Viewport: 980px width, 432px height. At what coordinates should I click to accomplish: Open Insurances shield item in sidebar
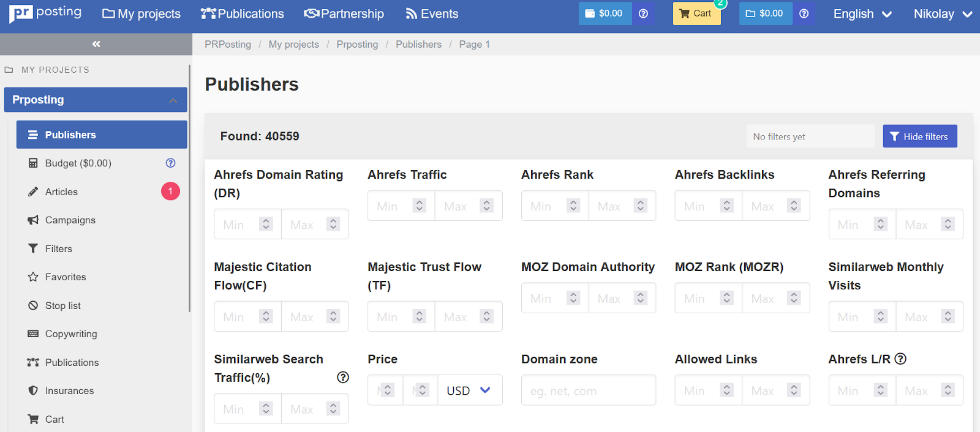69,390
